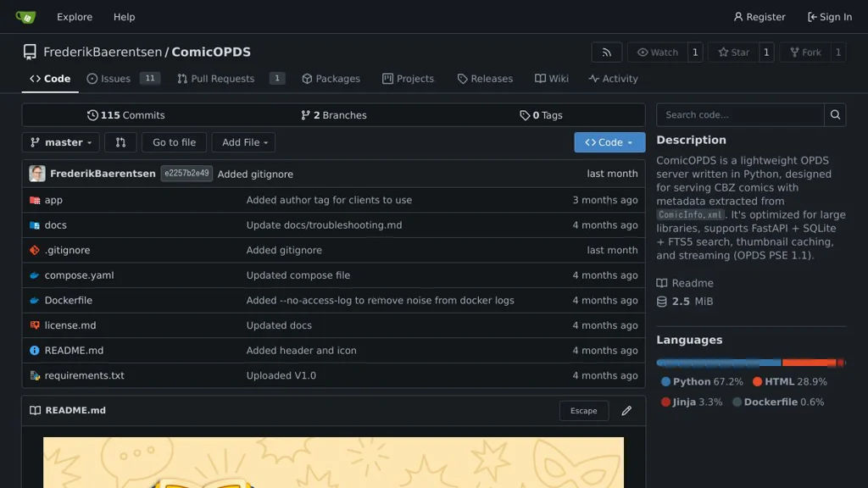868x488 pixels.
Task: Click the Python segment of language bar
Action: (x=718, y=363)
